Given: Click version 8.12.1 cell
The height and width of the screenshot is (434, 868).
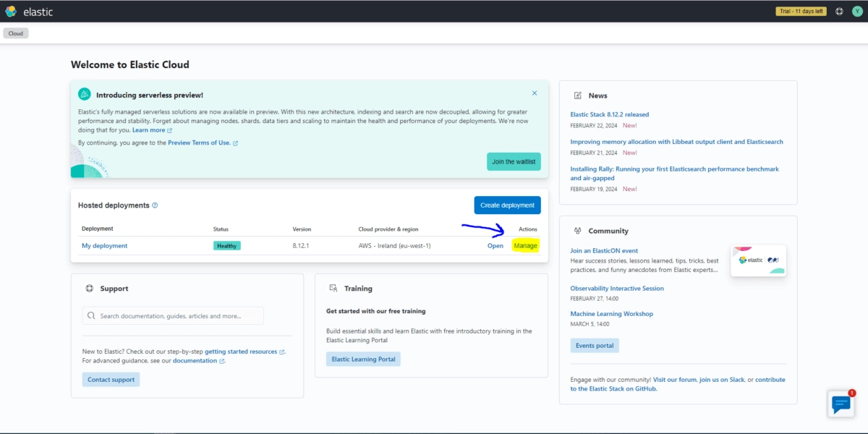Looking at the screenshot, I should (x=302, y=246).
